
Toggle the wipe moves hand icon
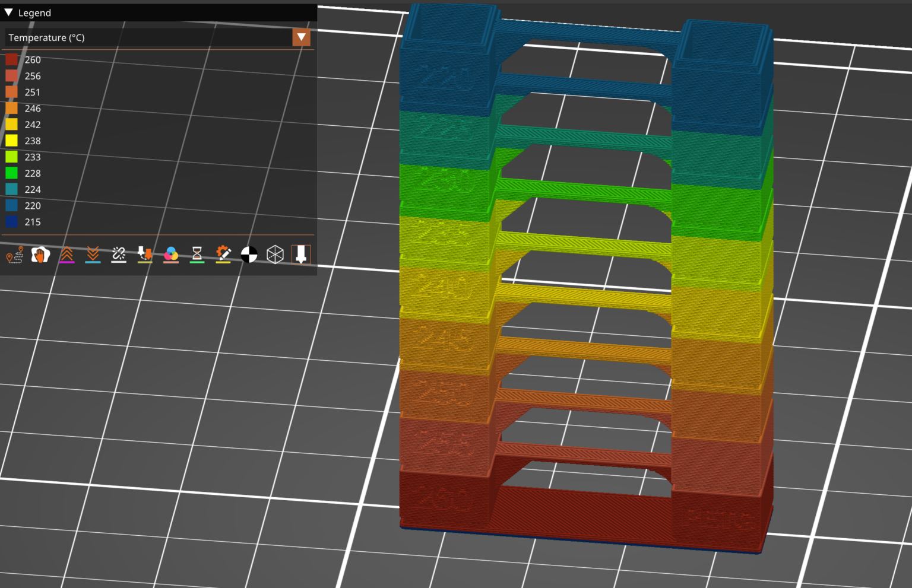pos(40,255)
